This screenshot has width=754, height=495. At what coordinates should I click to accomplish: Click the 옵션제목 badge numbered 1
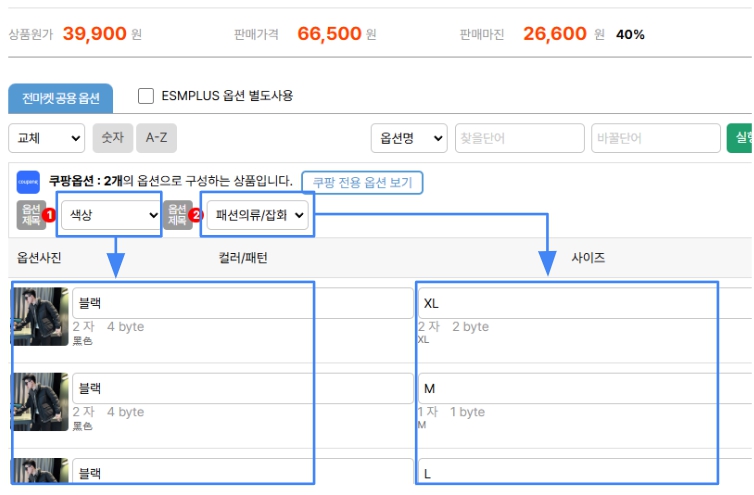[x=32, y=214]
